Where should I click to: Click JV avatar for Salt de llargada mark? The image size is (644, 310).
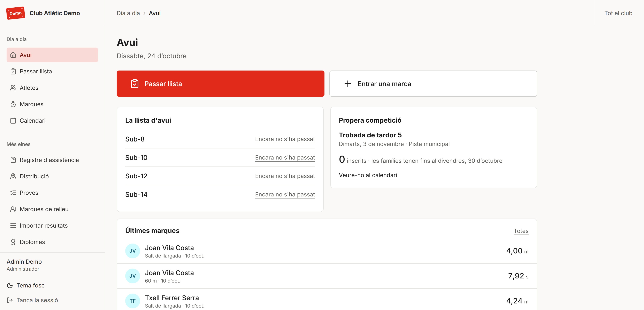click(x=132, y=251)
